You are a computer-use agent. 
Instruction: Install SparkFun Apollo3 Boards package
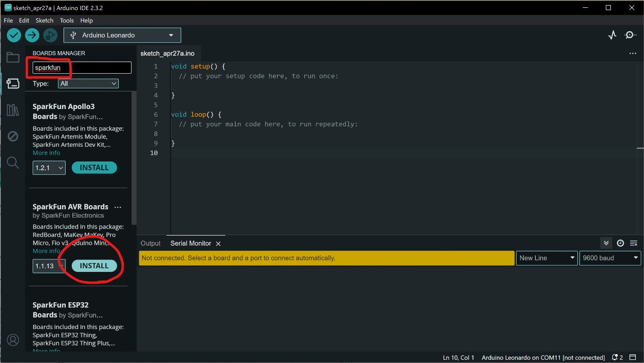pos(94,168)
